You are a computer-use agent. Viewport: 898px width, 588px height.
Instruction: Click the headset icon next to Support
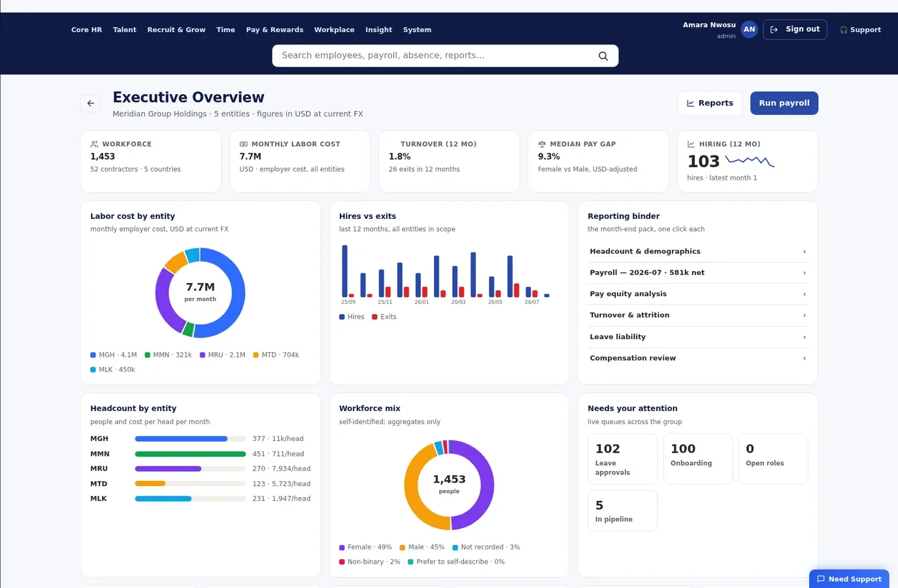click(844, 30)
